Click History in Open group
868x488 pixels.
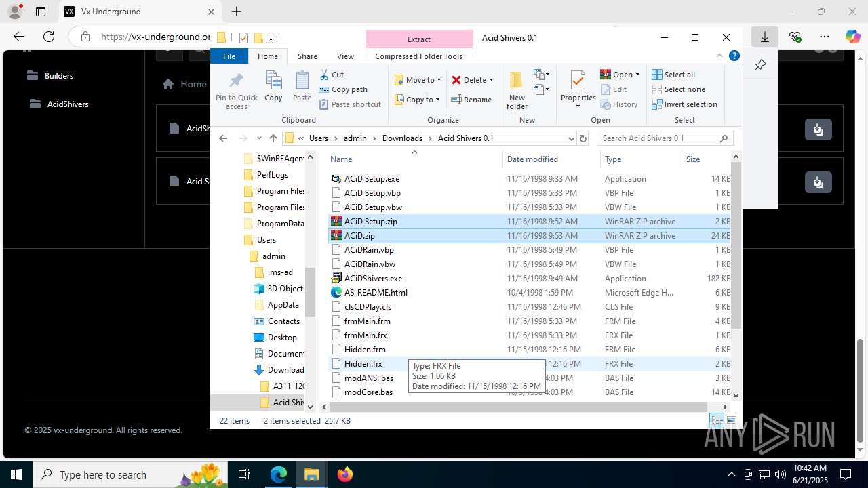619,104
